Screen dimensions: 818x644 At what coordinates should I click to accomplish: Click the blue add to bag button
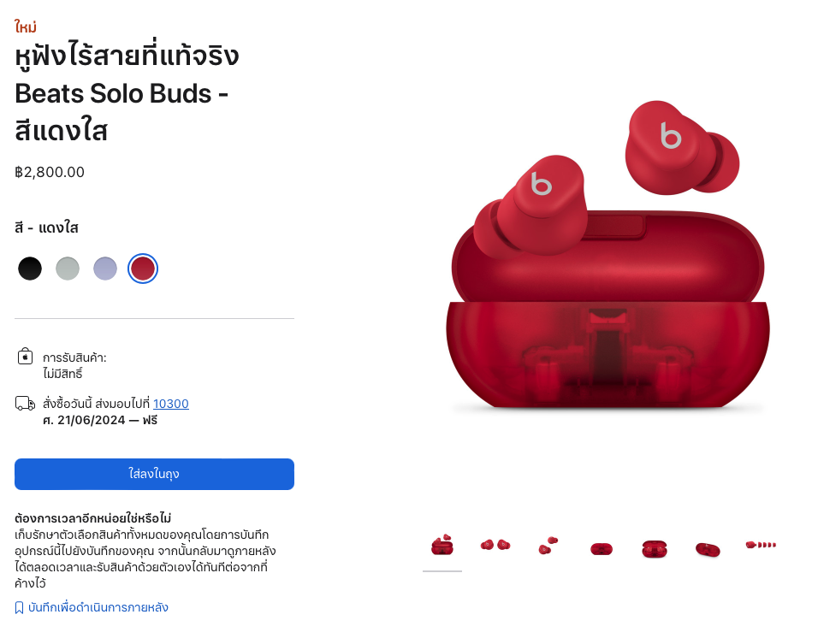(x=154, y=474)
